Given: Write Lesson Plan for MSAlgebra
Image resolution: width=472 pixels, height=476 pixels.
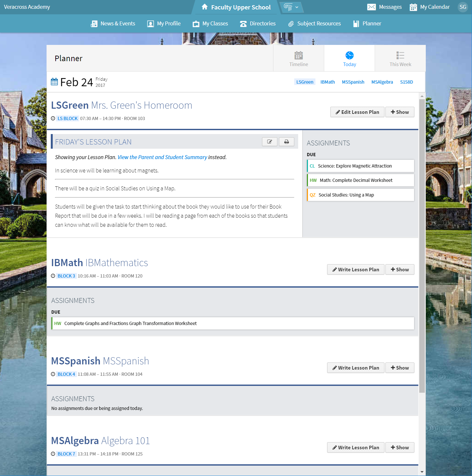Looking at the screenshot, I should click(355, 447).
